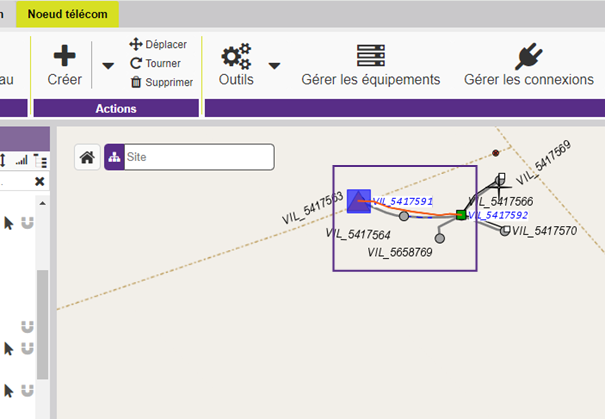605x419 pixels.
Task: Switch to the Noeud télécom tab
Action: [69, 13]
